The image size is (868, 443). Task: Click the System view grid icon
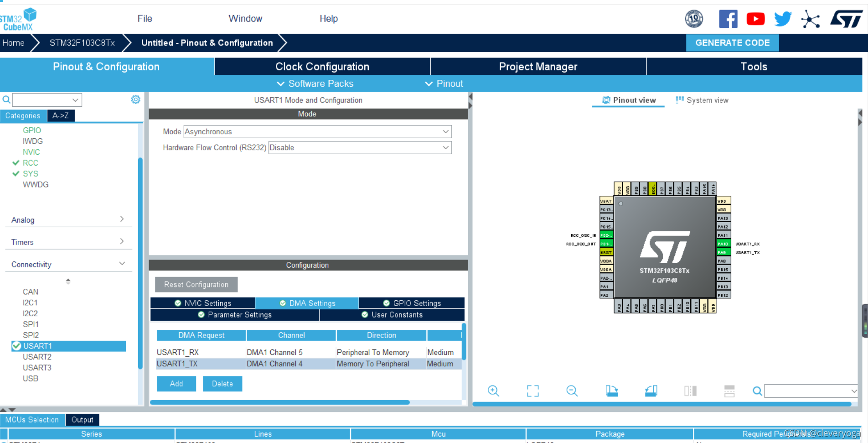click(680, 99)
